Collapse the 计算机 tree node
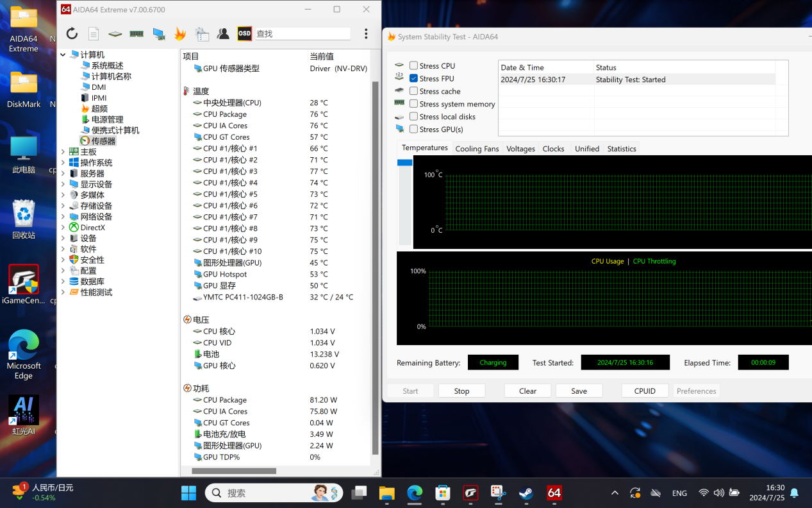This screenshot has height=508, width=812. pos(63,55)
